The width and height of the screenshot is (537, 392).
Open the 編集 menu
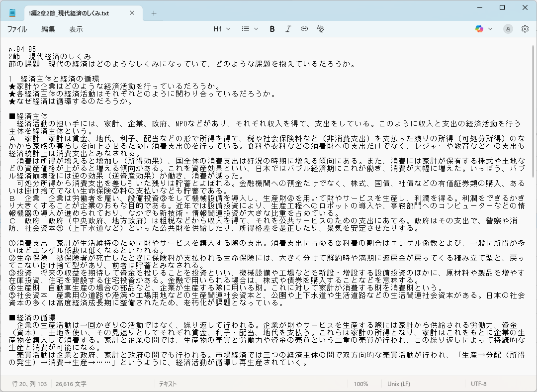[48, 29]
